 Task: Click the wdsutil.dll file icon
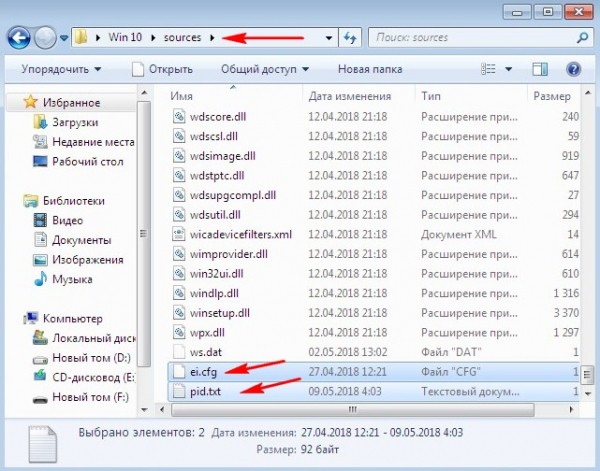pyautogui.click(x=179, y=215)
